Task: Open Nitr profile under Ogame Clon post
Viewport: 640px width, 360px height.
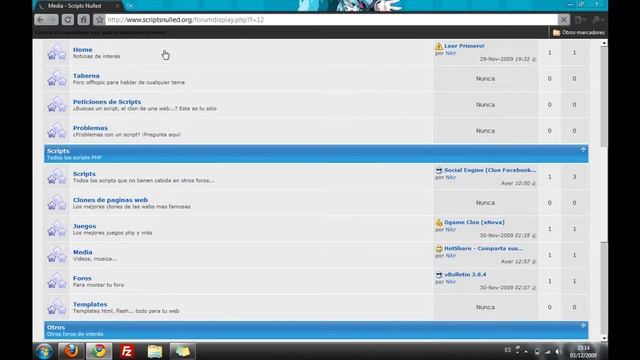Action: point(451,229)
